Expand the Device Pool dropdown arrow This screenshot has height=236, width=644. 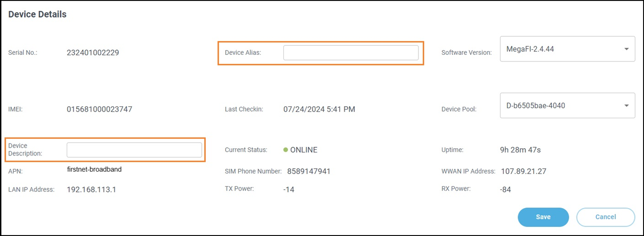[x=626, y=106]
